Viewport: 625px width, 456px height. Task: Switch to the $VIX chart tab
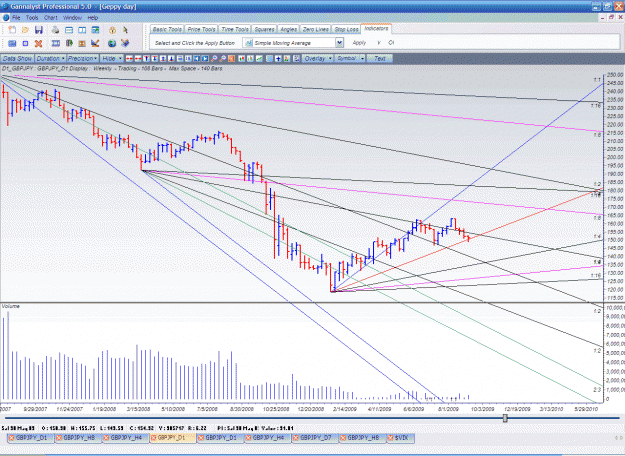pos(401,438)
